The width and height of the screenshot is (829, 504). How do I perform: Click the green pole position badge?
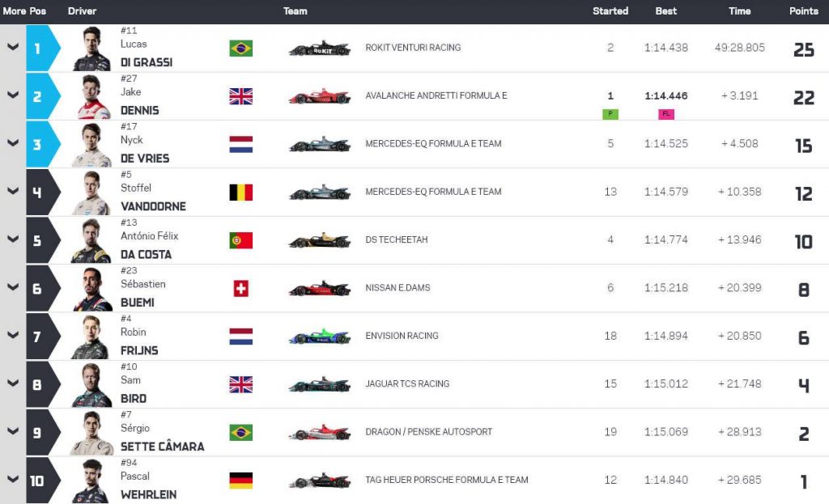click(610, 114)
